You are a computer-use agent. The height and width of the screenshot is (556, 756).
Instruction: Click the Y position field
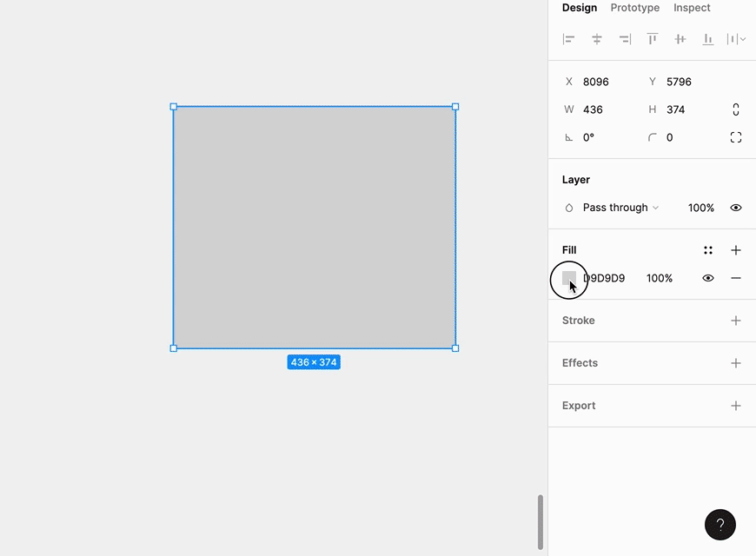pyautogui.click(x=679, y=82)
